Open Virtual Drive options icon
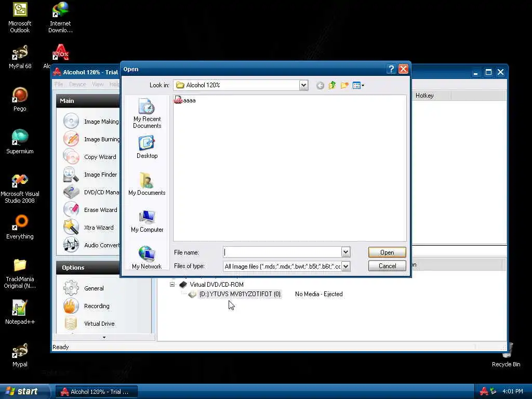This screenshot has height=399, width=532. [x=71, y=323]
